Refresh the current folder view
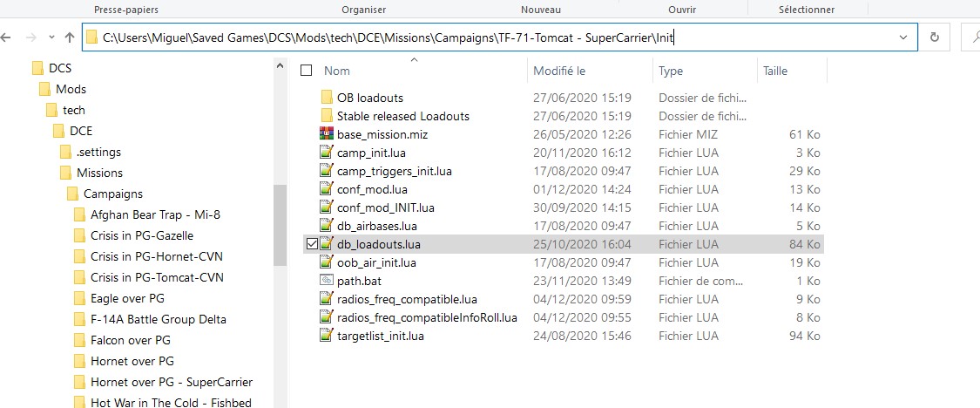Screen dimensions: 980x408 tap(935, 37)
